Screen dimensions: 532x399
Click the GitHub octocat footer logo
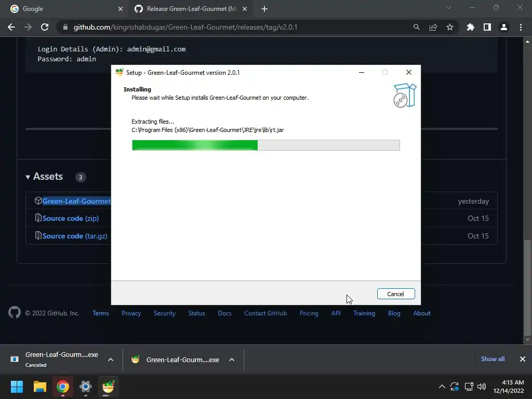14,312
